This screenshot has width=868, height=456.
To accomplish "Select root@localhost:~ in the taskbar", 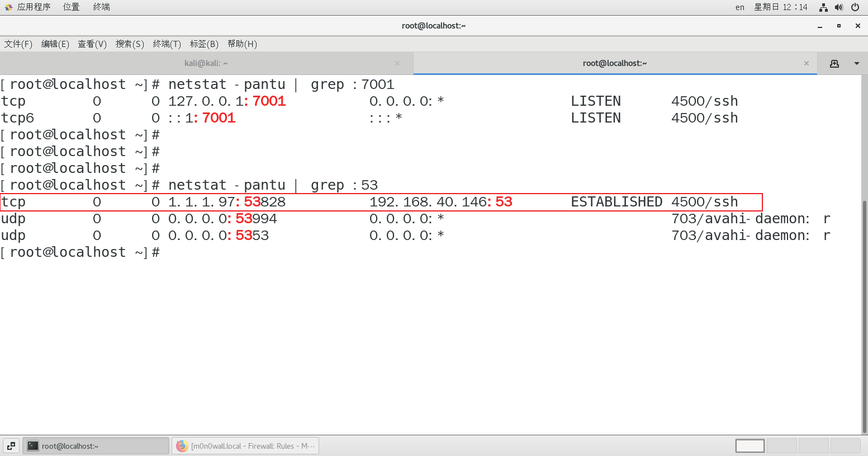I will click(x=96, y=446).
